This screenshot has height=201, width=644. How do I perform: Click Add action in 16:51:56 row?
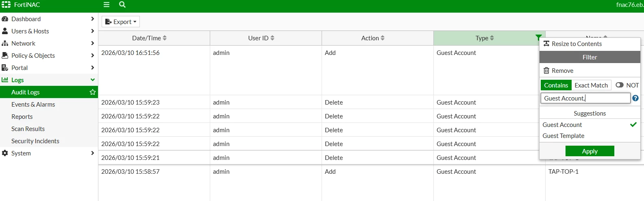tap(330, 52)
